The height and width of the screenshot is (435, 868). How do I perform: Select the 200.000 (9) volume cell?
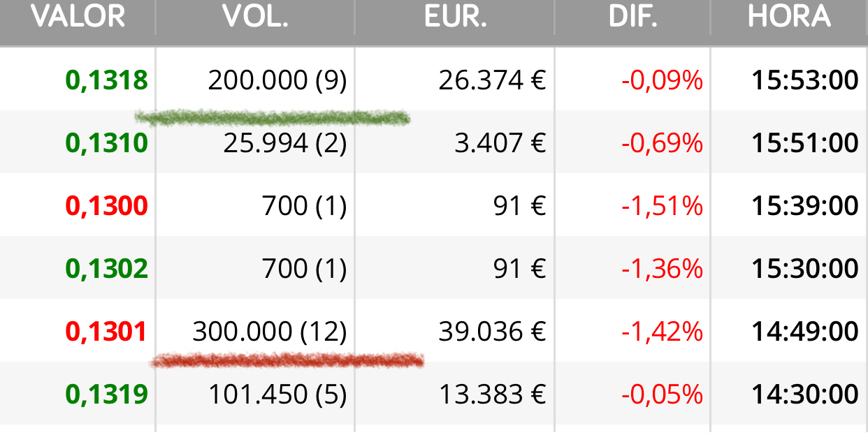(x=277, y=80)
